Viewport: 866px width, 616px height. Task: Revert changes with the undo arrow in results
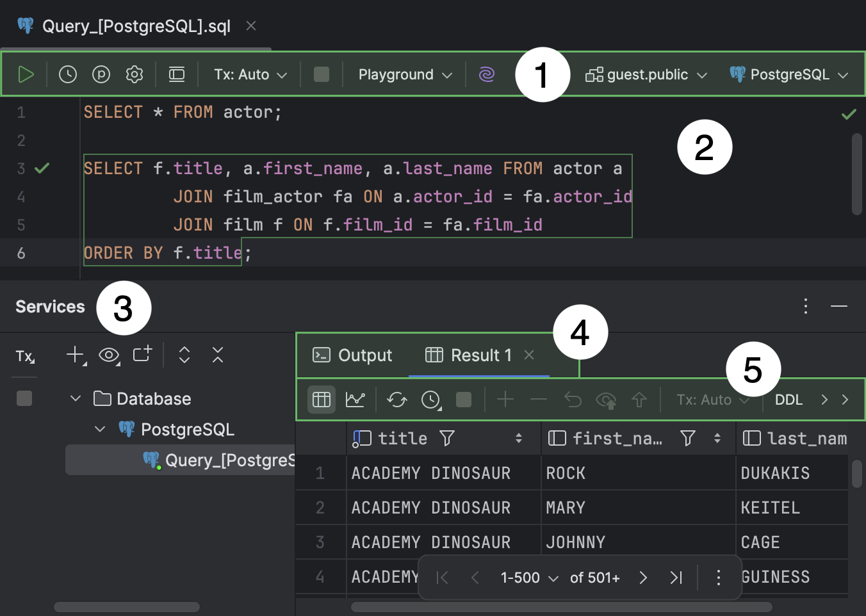573,399
